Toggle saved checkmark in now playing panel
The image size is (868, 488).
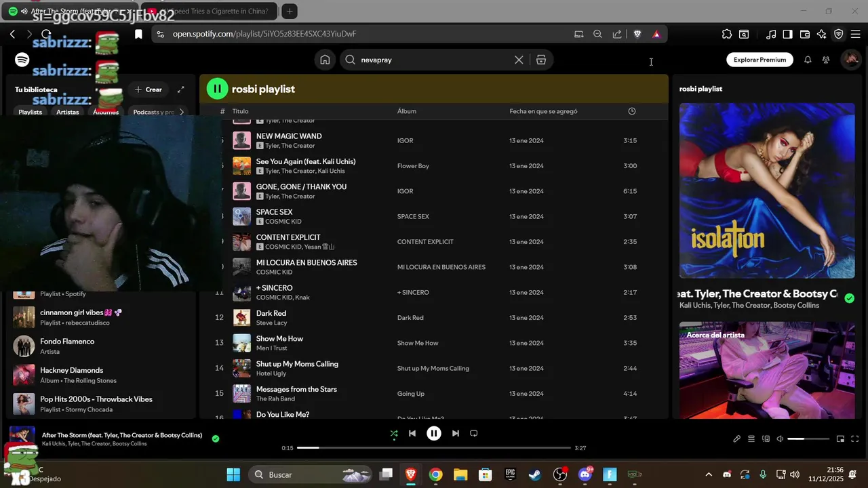tap(850, 298)
